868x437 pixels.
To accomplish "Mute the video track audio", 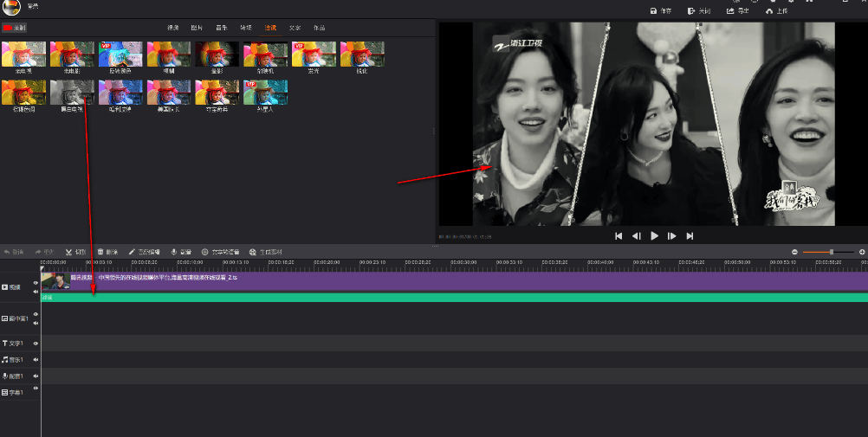I will point(36,292).
